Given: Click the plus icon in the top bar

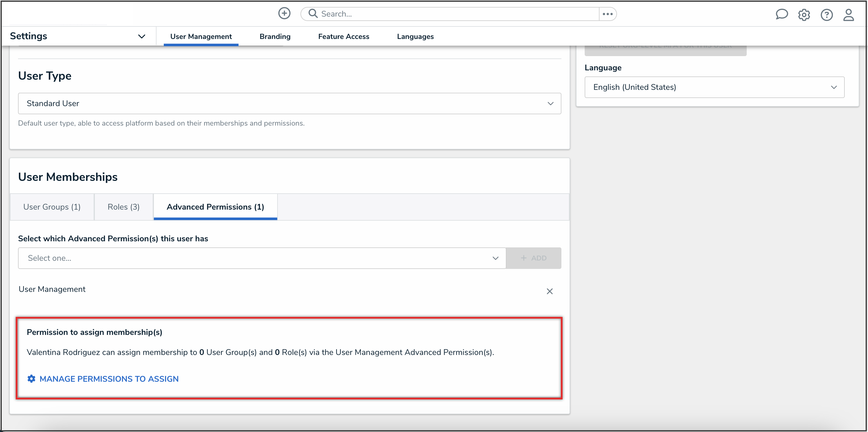Looking at the screenshot, I should (x=284, y=13).
